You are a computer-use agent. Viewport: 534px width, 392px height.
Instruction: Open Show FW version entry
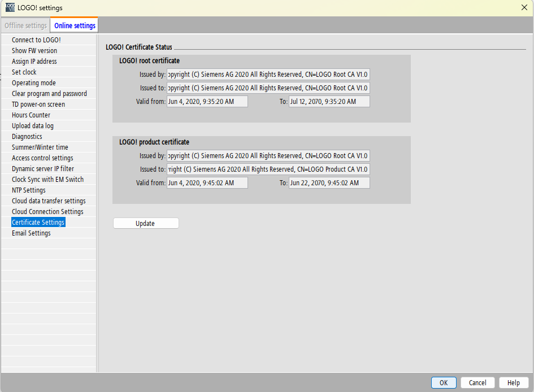coord(34,51)
